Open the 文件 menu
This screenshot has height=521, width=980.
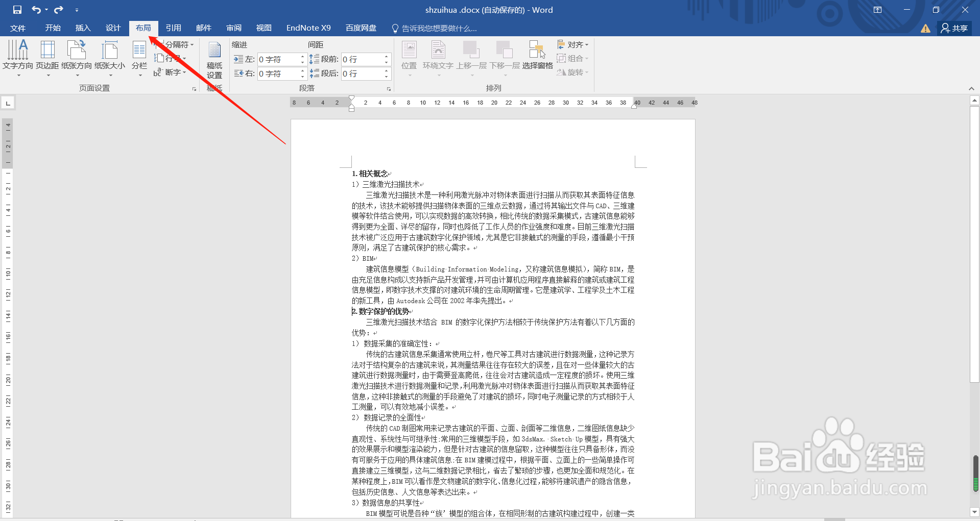(x=18, y=28)
